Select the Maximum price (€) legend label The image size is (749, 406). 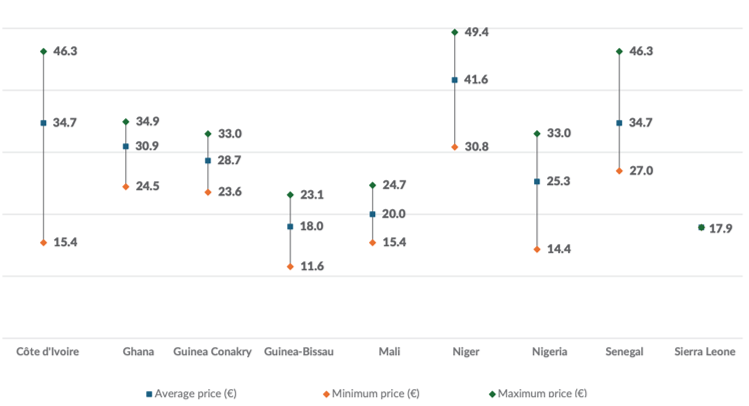click(x=542, y=394)
